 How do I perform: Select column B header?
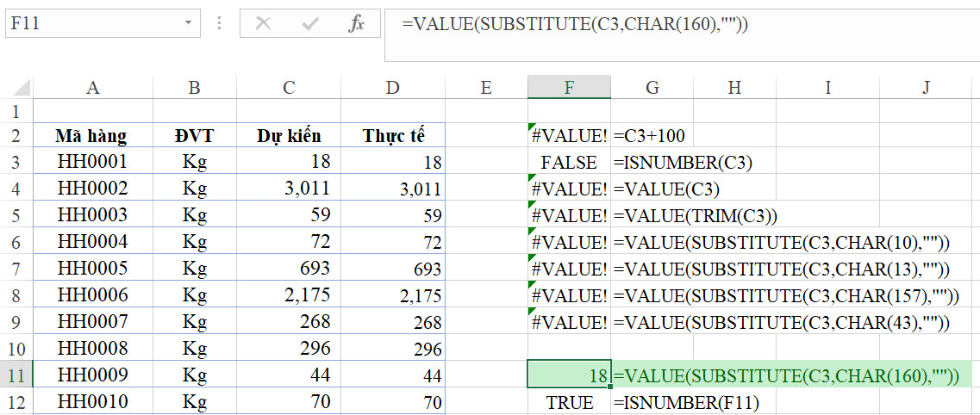click(x=195, y=87)
